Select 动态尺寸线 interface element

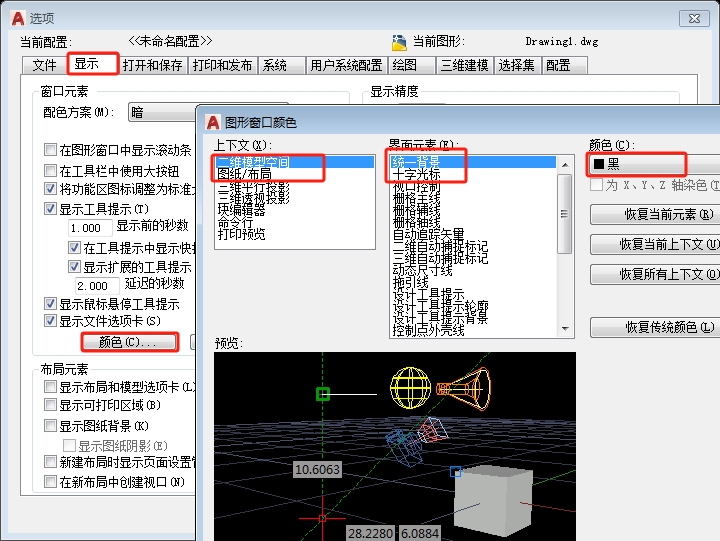[x=473, y=270]
